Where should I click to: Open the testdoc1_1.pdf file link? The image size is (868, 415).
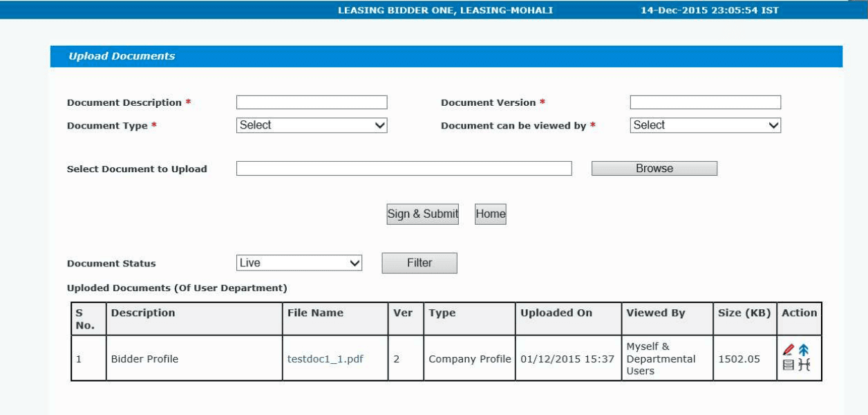(325, 359)
